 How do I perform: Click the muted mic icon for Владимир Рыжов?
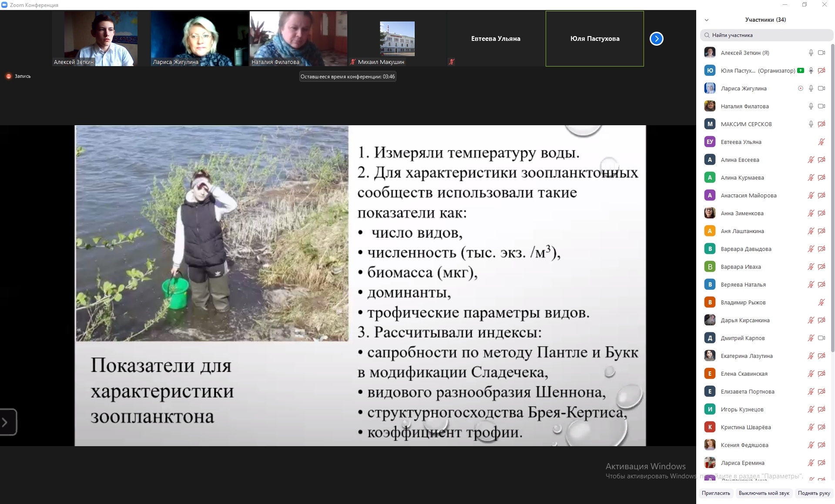pos(822,302)
